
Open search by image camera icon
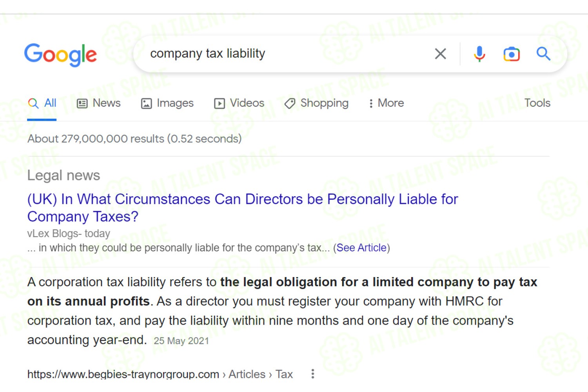pos(512,54)
